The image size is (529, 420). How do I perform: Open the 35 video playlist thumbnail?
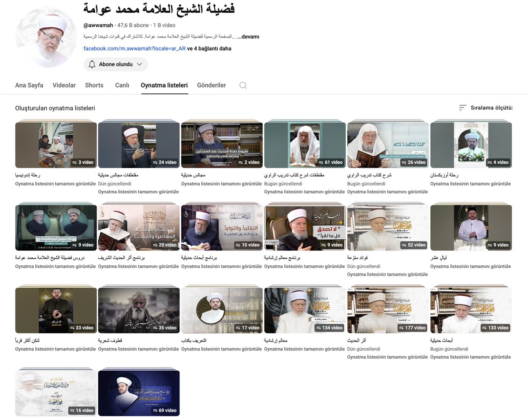139,310
